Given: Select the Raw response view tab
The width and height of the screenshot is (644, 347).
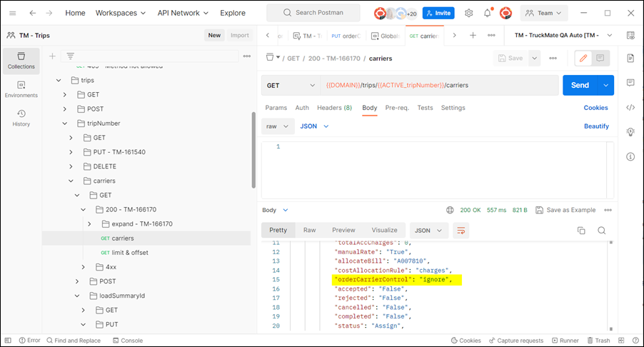Looking at the screenshot, I should [309, 231].
